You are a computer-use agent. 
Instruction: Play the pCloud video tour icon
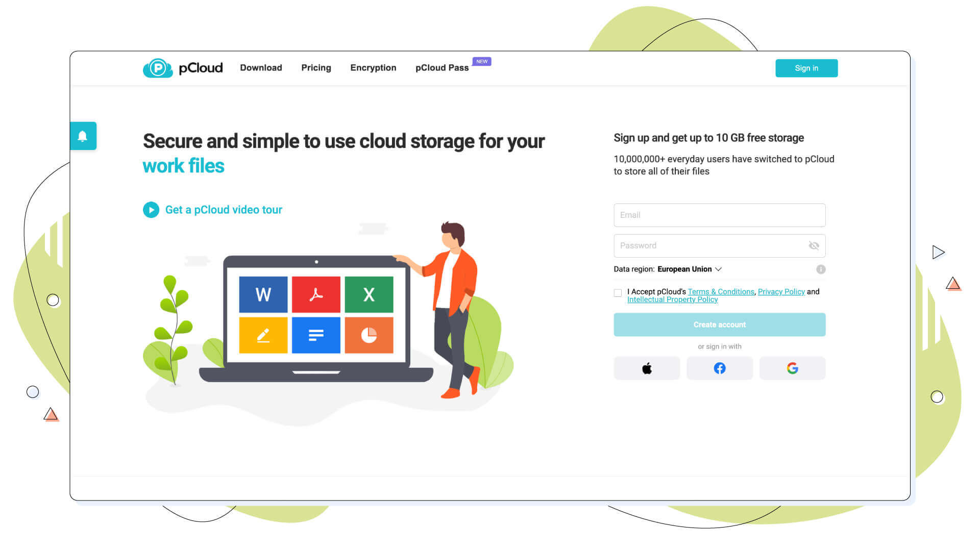click(151, 210)
